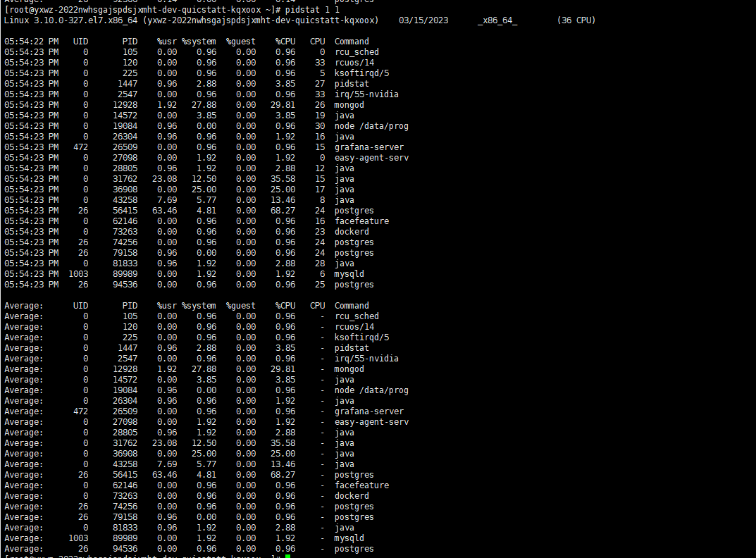This screenshot has width=756, height=558.
Task: Click the parenthesized hostname in the Linux line
Action: pyautogui.click(x=261, y=20)
